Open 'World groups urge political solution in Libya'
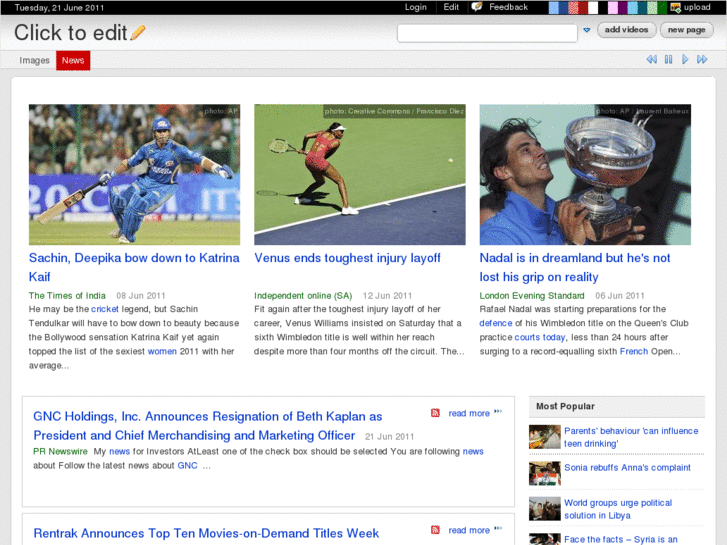This screenshot has width=727, height=545. point(618,509)
